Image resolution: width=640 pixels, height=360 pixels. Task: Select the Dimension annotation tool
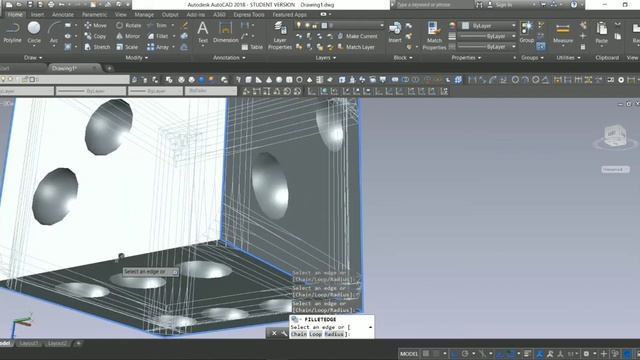click(x=225, y=32)
